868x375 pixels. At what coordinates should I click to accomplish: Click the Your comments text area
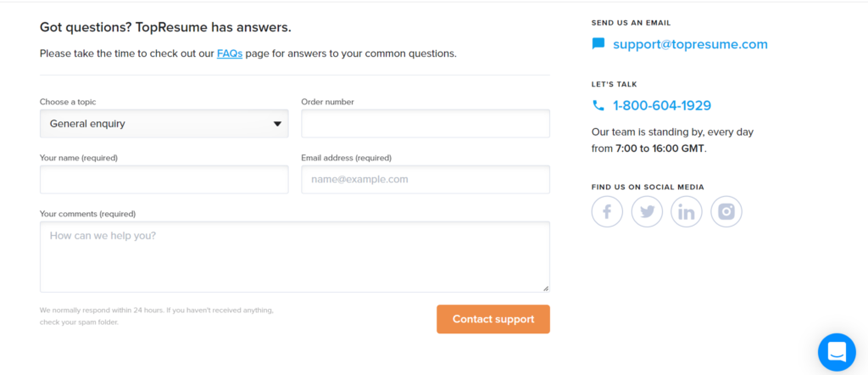(294, 256)
